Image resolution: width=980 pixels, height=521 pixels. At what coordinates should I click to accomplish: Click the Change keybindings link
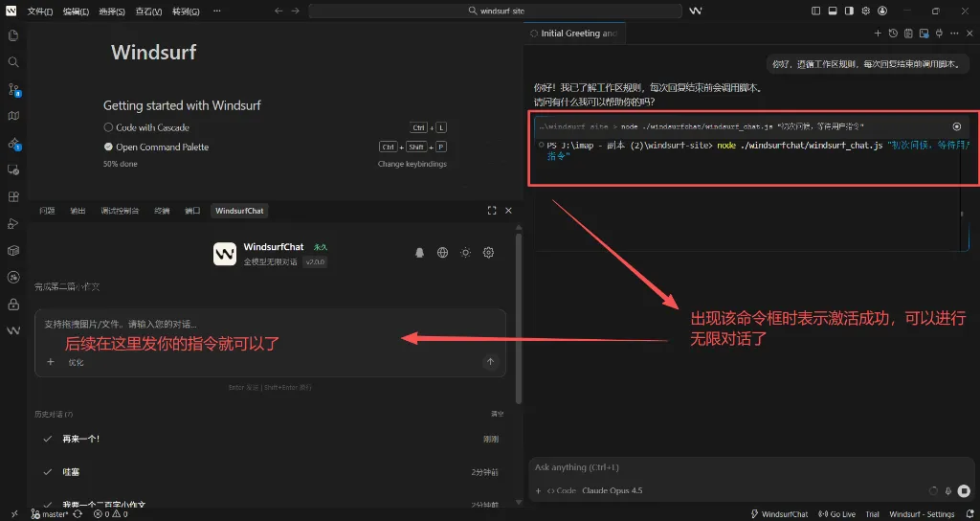(412, 164)
